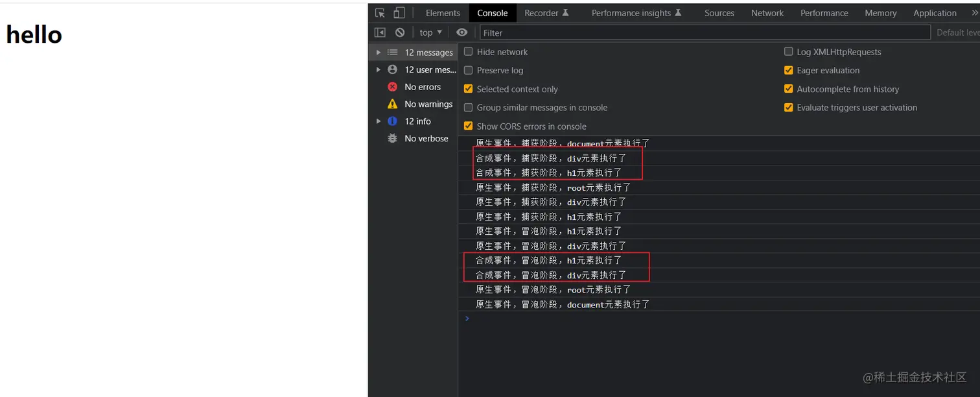The height and width of the screenshot is (397, 980).
Task: Expand the 12 user messages group
Action: pyautogui.click(x=379, y=69)
